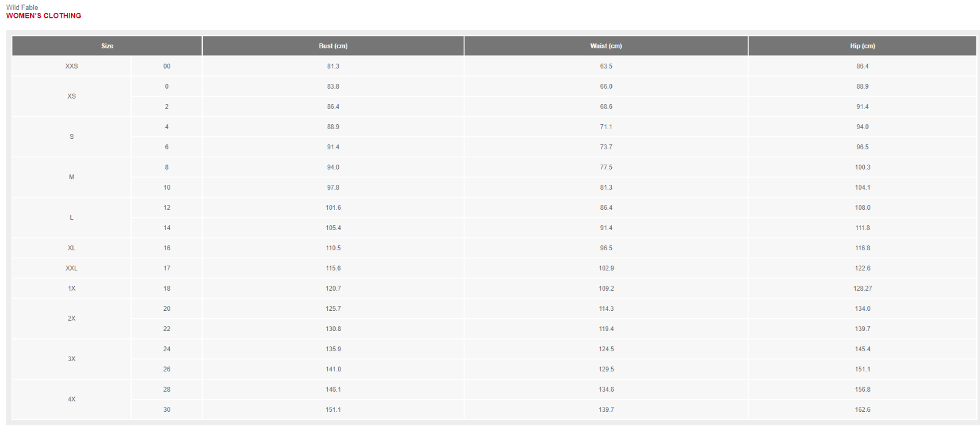Select numeric size 16 cell
This screenshot has height=432, width=980.
click(167, 248)
